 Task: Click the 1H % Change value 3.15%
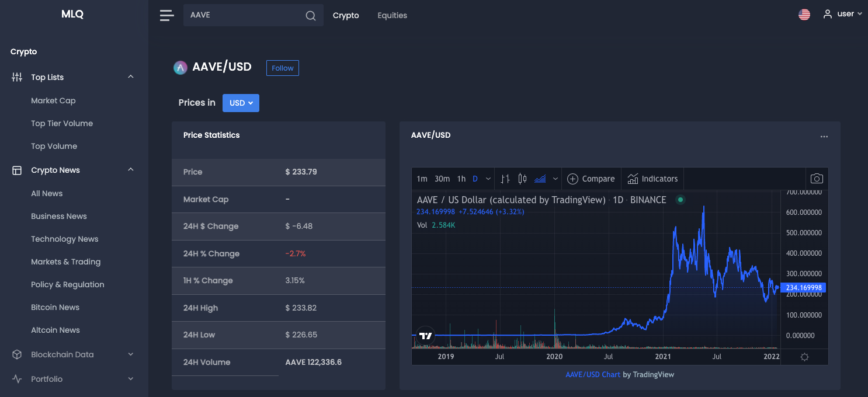click(295, 280)
